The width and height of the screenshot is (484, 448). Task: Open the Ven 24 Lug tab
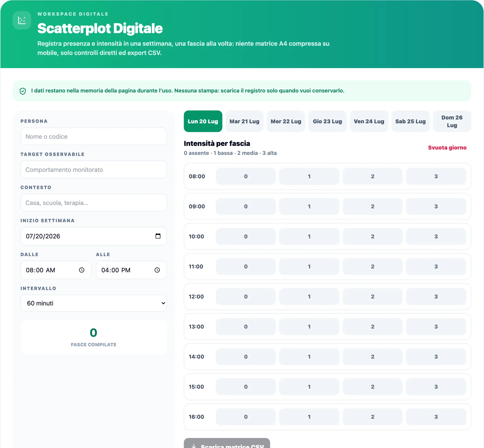pos(369,121)
